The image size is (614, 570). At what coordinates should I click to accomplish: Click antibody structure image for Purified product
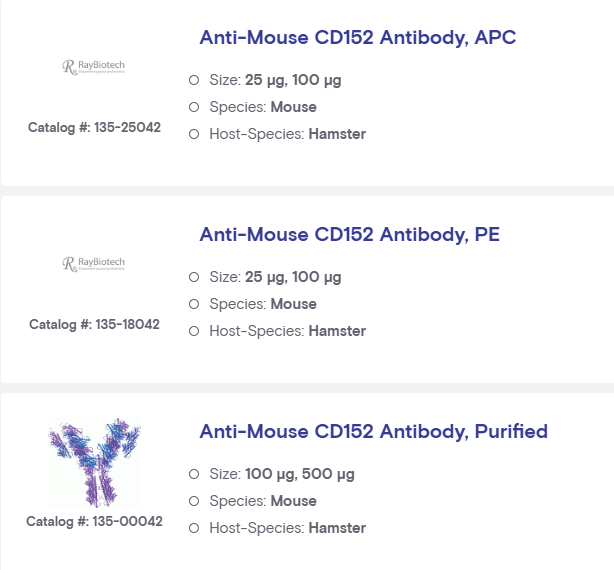tap(95, 463)
